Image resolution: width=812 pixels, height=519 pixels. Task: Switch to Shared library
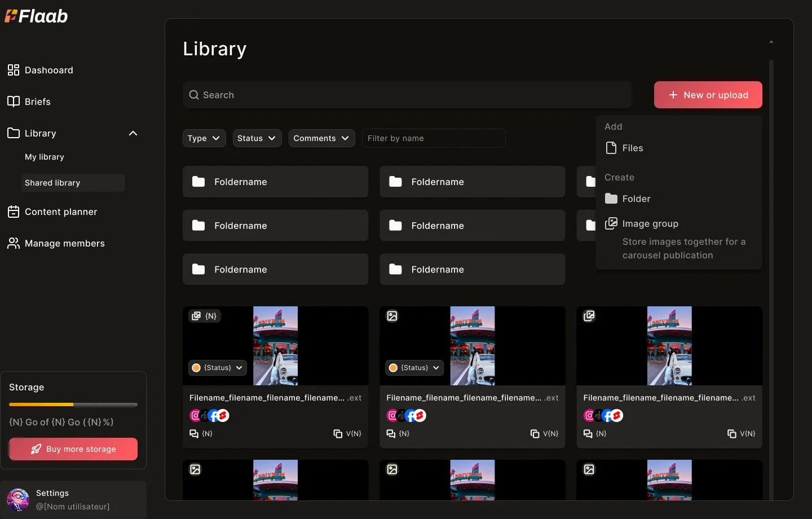point(52,183)
